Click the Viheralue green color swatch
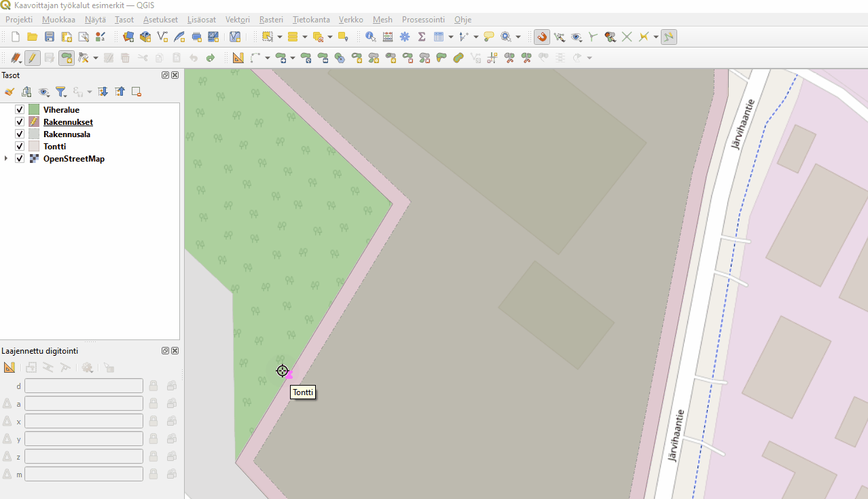The height and width of the screenshot is (499, 868). point(34,110)
